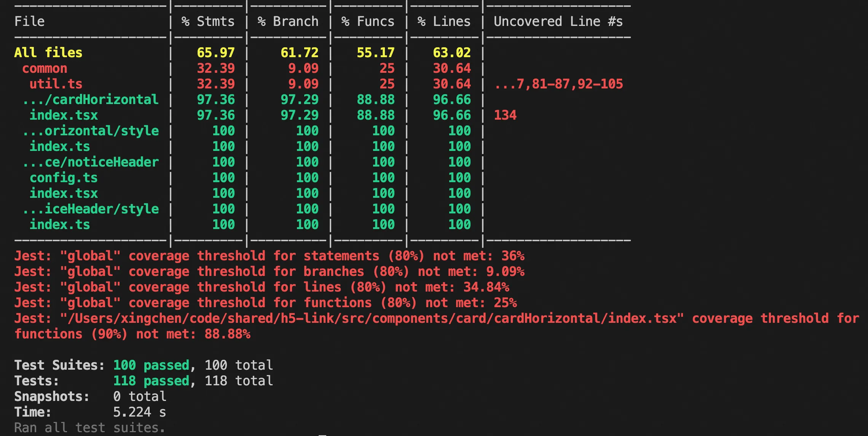Screen dimensions: 868x436
Task: Click the % Stmts column header
Action: click(208, 21)
